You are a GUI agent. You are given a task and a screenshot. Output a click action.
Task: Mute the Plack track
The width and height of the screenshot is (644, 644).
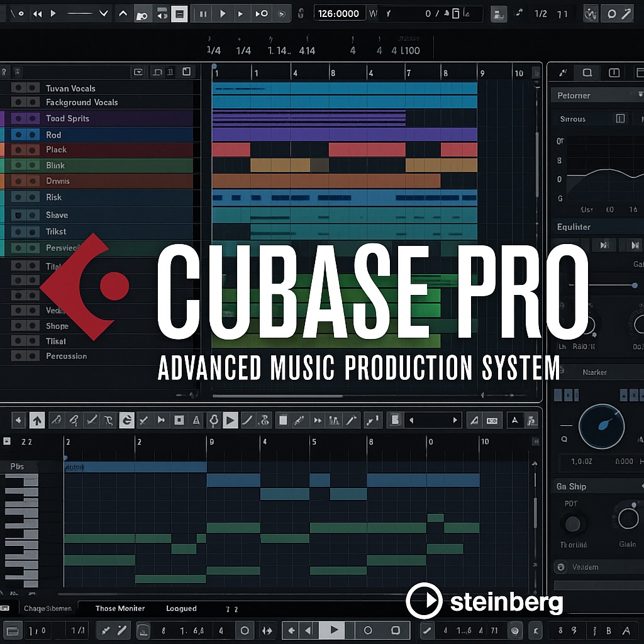18,150
